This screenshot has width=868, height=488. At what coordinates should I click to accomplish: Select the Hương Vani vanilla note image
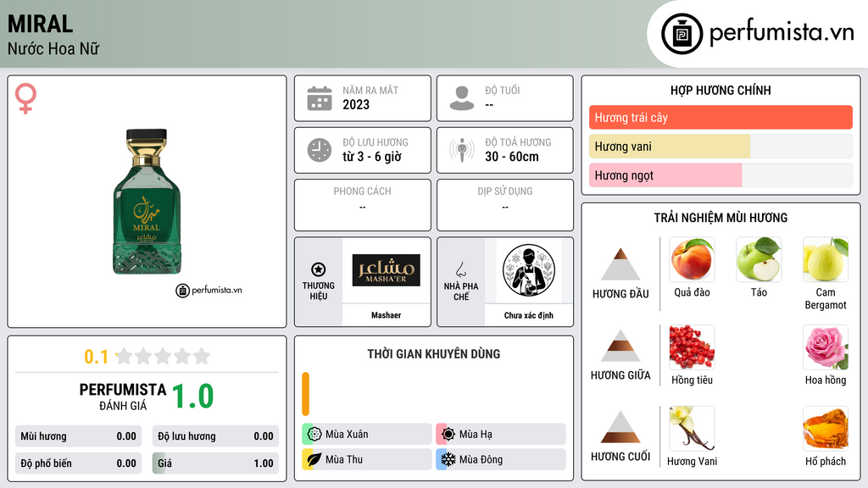692,428
